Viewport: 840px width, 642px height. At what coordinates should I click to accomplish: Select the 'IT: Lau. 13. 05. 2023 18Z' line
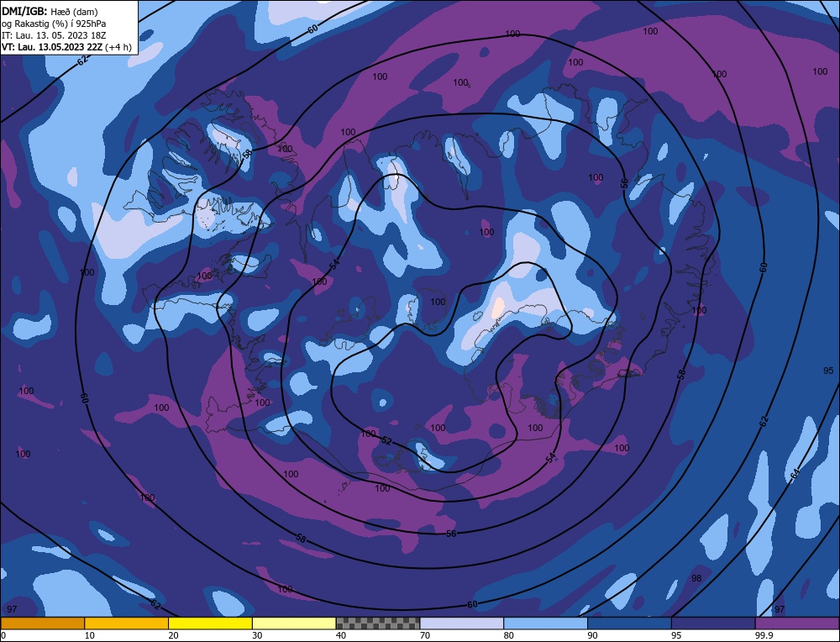54,35
